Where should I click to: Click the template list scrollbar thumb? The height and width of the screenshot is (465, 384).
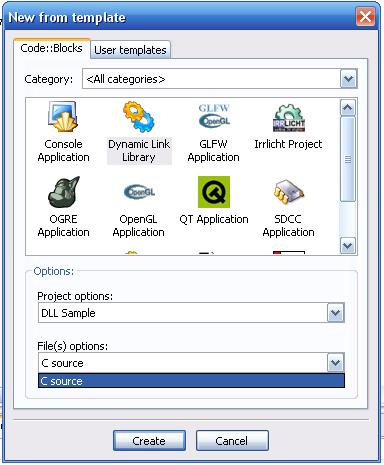click(x=348, y=159)
